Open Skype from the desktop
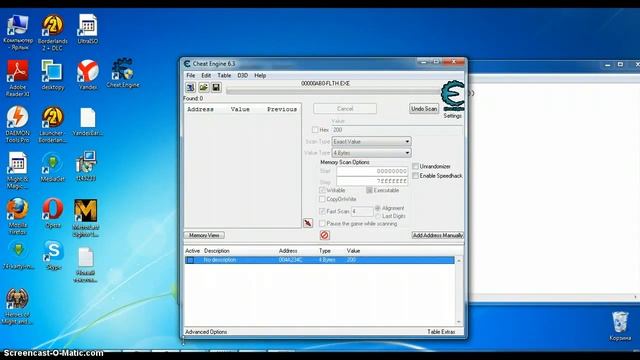This screenshot has width=640, height=360. click(x=53, y=256)
